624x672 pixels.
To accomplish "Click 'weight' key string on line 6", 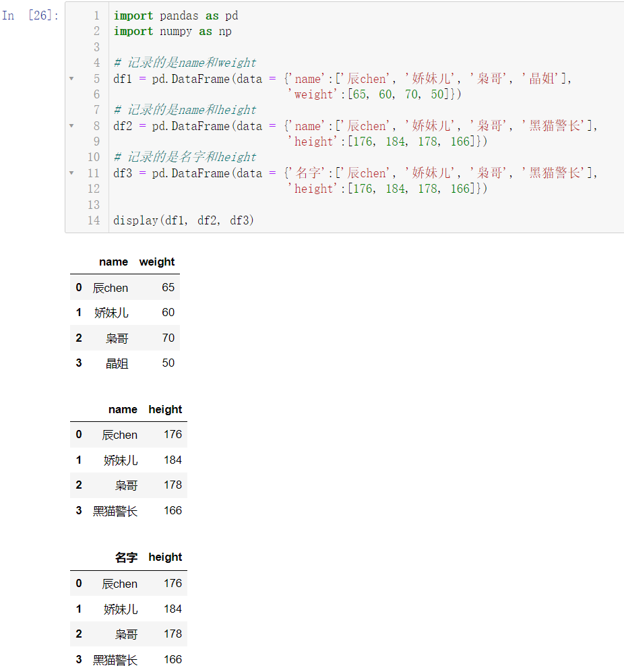I will point(313,94).
